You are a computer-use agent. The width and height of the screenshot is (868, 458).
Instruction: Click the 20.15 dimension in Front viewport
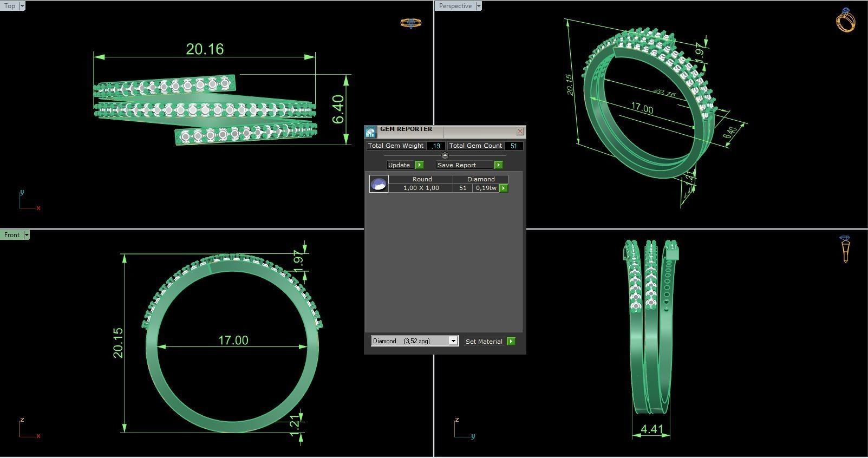118,343
